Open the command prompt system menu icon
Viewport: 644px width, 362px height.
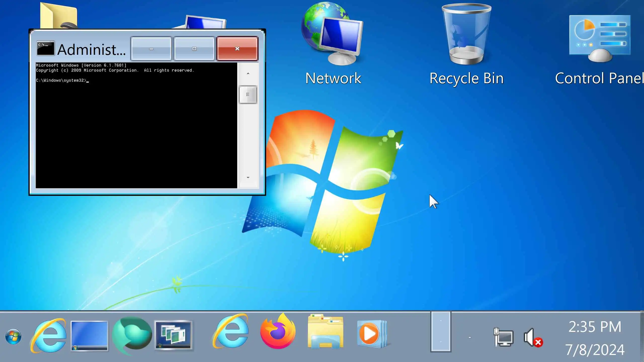pyautogui.click(x=45, y=48)
